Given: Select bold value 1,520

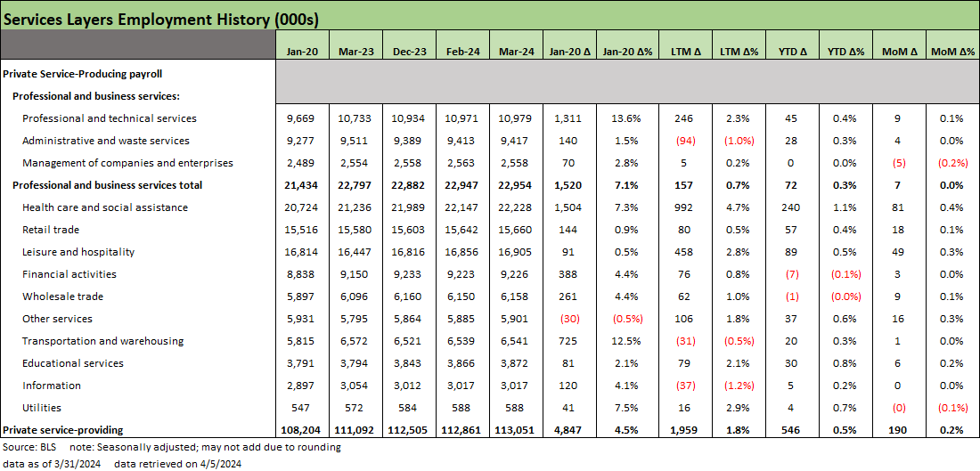Looking at the screenshot, I should [570, 185].
